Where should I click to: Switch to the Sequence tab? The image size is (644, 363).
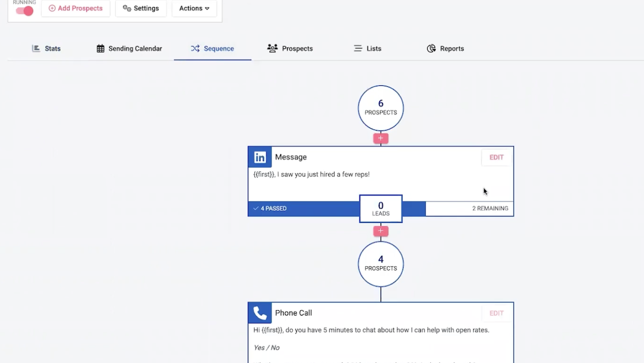[x=212, y=48]
